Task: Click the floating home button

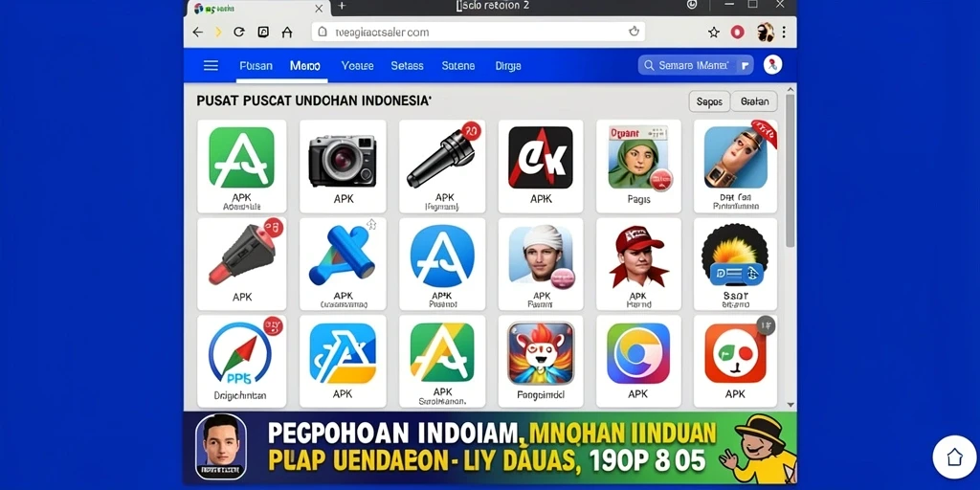Action: coord(954,457)
